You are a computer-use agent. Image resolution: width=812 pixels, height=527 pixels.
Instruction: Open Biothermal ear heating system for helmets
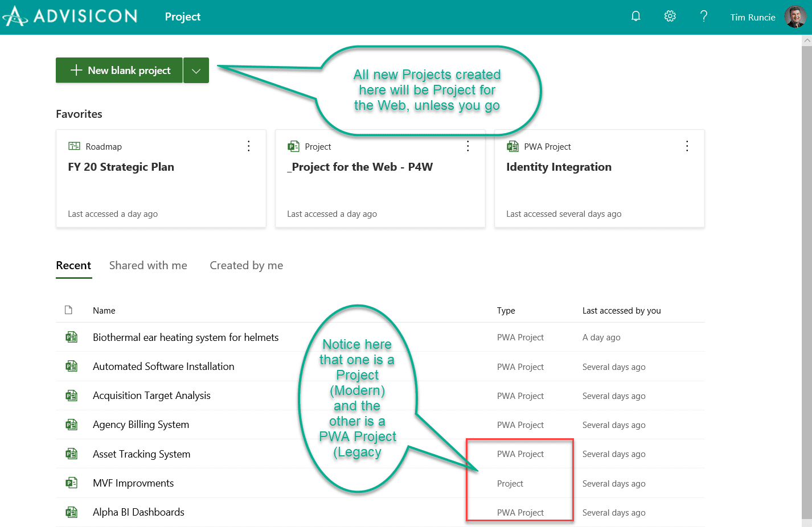186,337
